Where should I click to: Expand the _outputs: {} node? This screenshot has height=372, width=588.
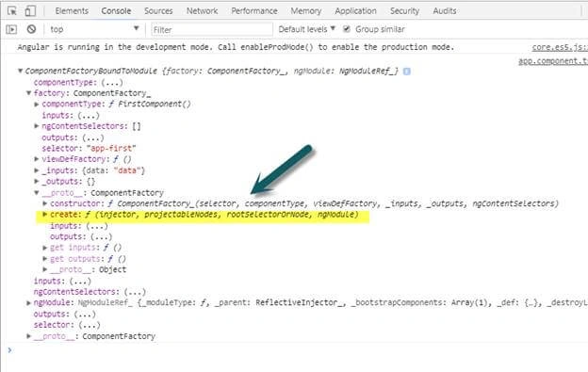pos(37,182)
